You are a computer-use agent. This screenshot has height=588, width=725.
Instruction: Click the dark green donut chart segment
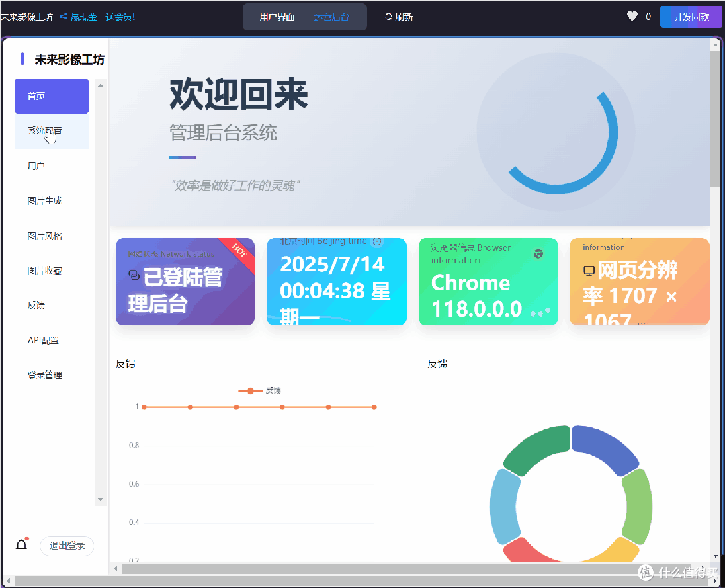point(536,448)
